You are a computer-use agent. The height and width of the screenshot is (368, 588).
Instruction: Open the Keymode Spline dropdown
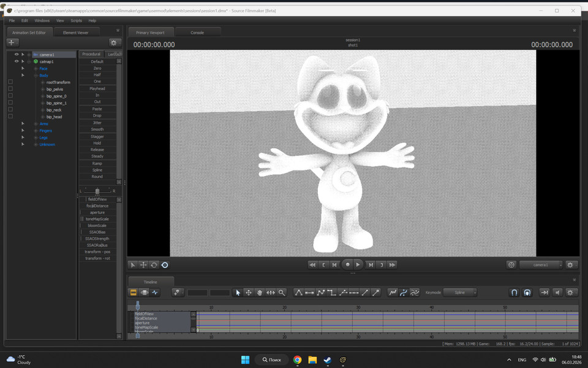click(x=460, y=293)
